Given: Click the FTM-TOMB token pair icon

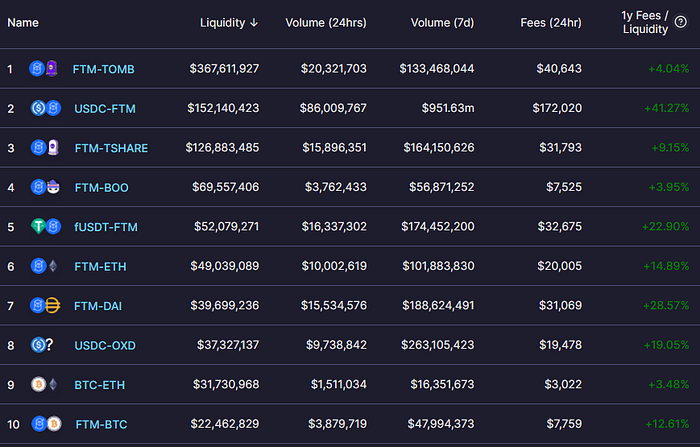Looking at the screenshot, I should (x=44, y=69).
